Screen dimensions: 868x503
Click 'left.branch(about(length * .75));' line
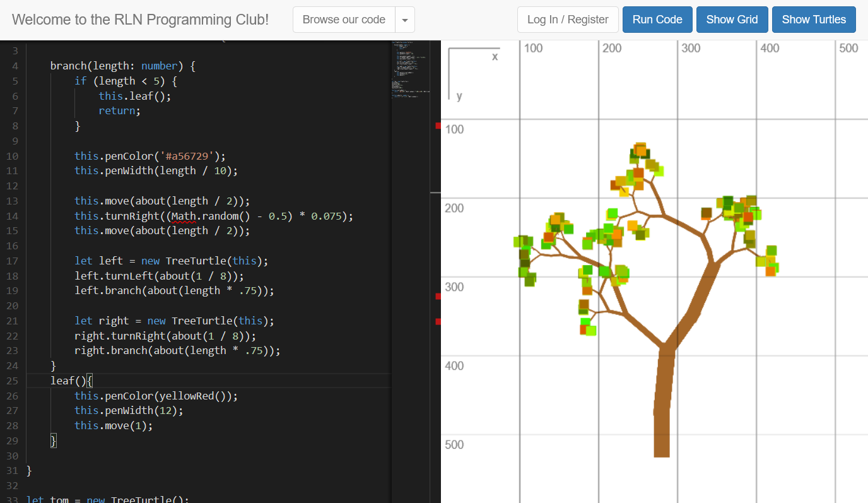click(x=174, y=290)
